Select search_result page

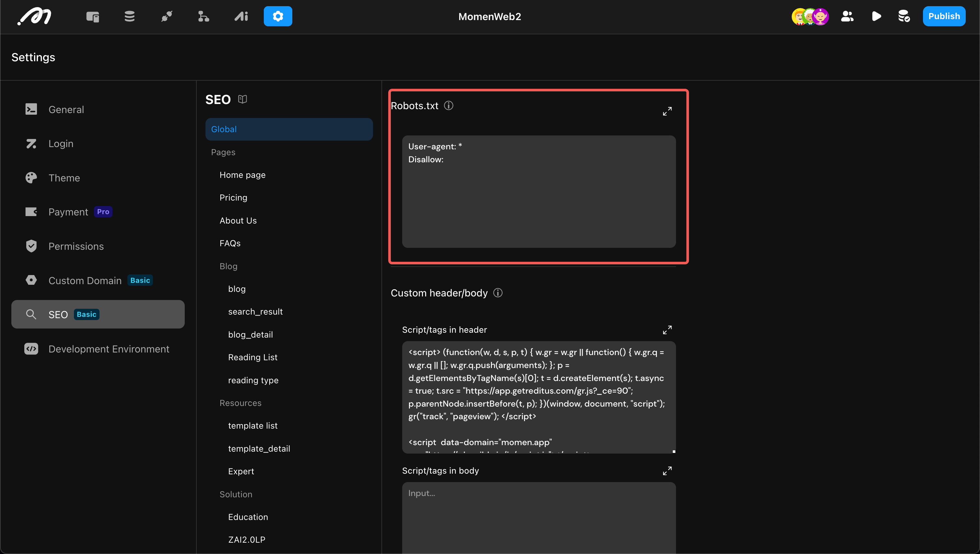click(x=255, y=312)
